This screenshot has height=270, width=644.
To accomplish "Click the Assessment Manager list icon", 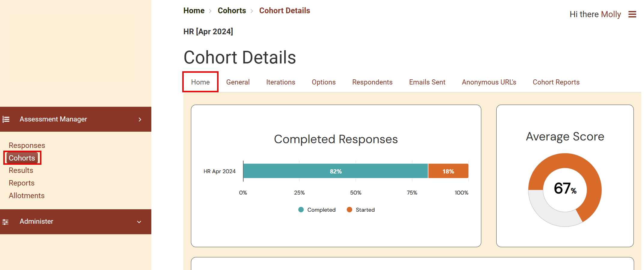I will coord(6,119).
